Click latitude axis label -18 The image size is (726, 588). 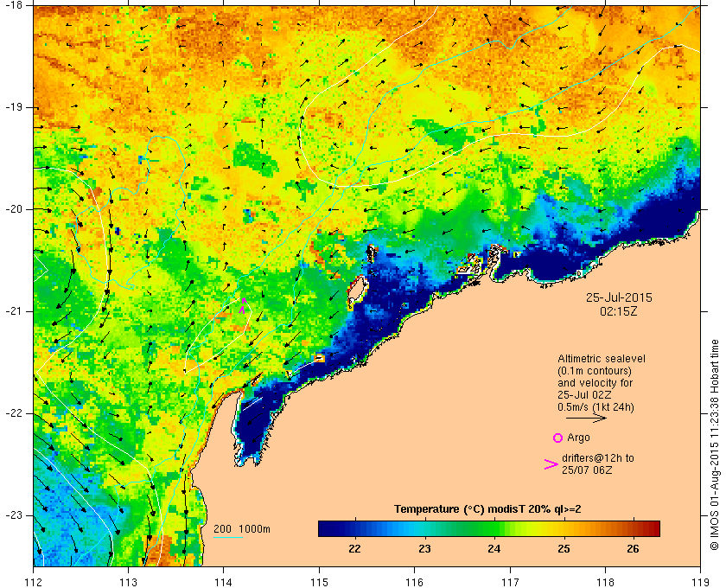(x=13, y=5)
